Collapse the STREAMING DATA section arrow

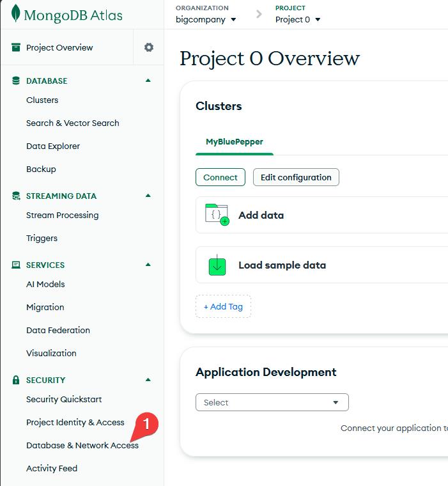(x=148, y=196)
